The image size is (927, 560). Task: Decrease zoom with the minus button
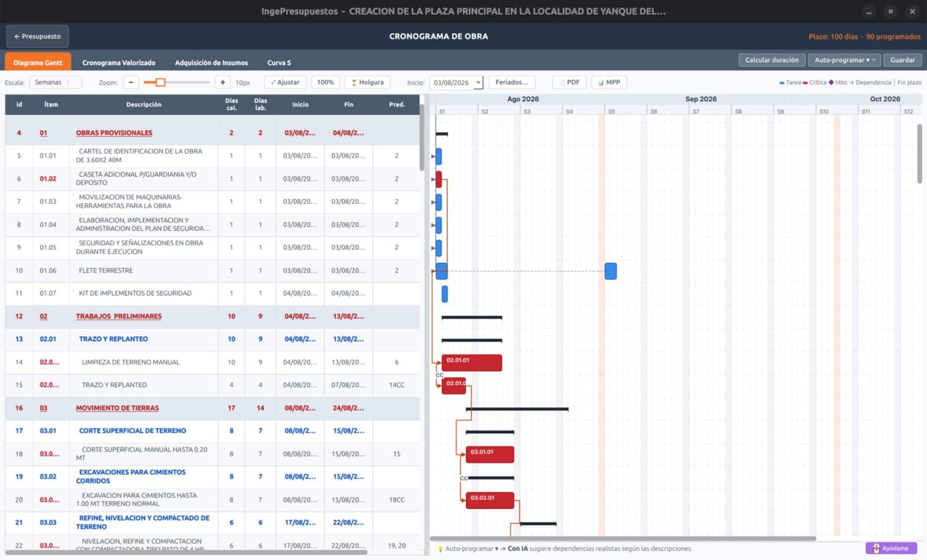coord(131,83)
